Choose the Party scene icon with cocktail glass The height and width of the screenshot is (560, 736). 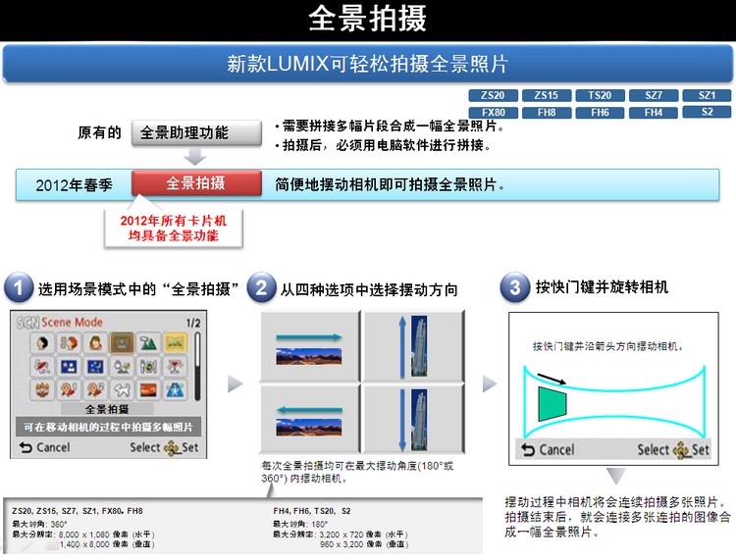[x=175, y=366]
